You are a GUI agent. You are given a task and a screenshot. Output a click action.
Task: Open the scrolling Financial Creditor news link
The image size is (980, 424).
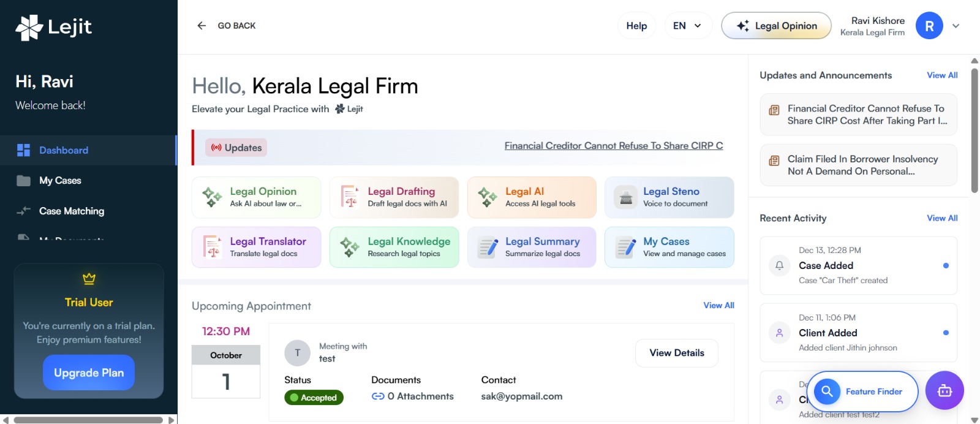613,146
